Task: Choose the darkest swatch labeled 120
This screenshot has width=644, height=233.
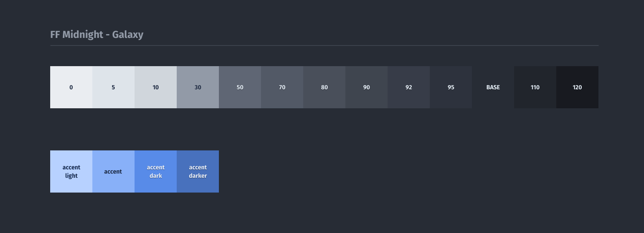Action: pyautogui.click(x=577, y=87)
